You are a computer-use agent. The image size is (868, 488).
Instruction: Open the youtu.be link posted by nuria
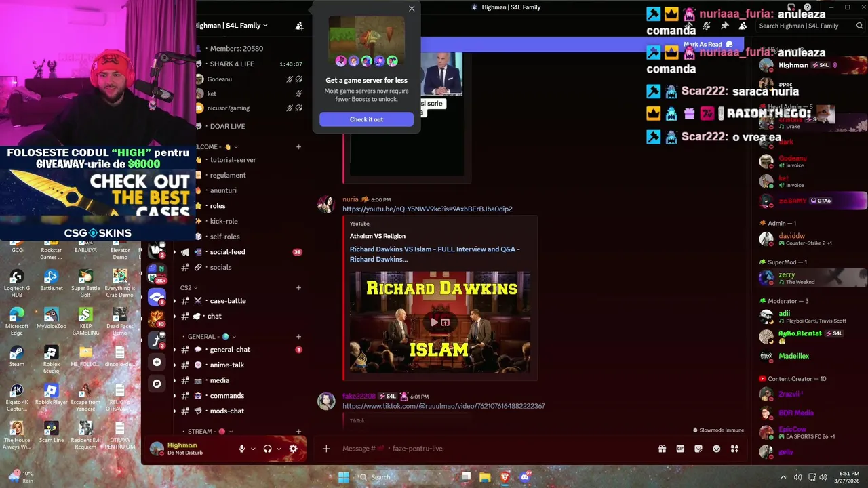[x=427, y=209]
